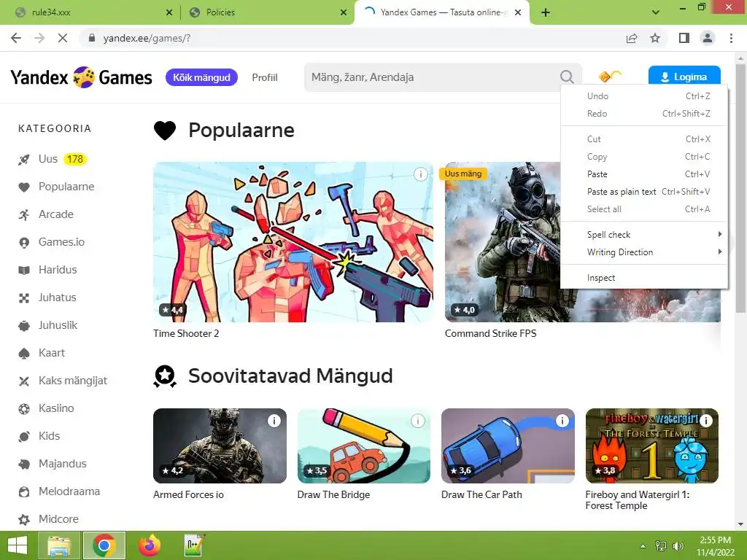Click the Majandus piggy bank icon
Screen dimensions: 747x560
[24, 464]
